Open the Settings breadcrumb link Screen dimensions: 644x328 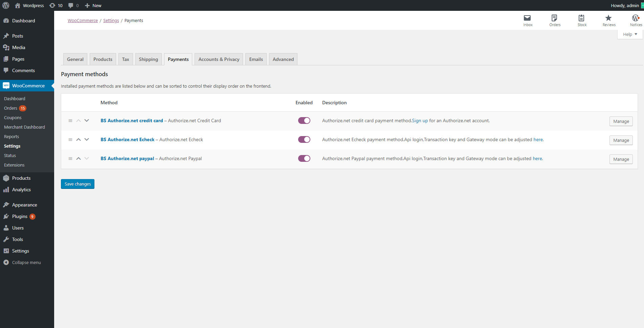(x=111, y=21)
